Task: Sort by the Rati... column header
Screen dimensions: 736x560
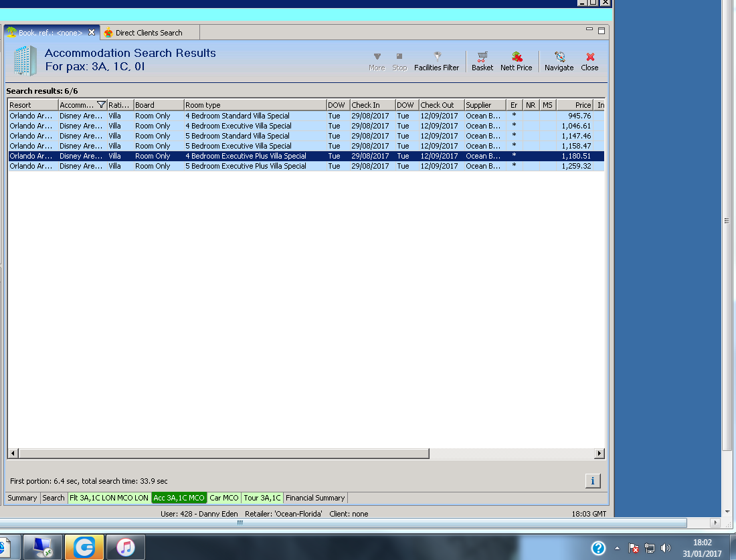Action: [120, 105]
